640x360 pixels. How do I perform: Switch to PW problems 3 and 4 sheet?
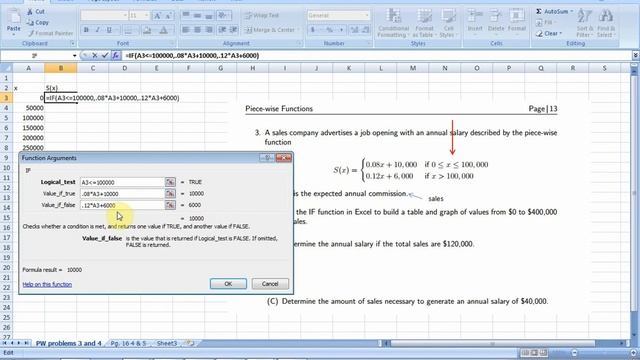point(68,343)
